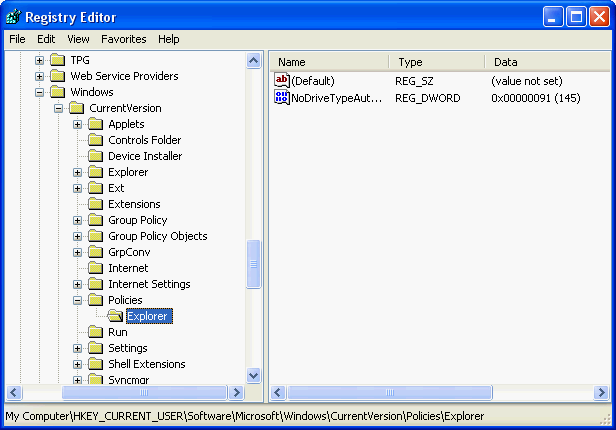
Task: Click the CurrentVersion folder icon
Action: point(77,108)
